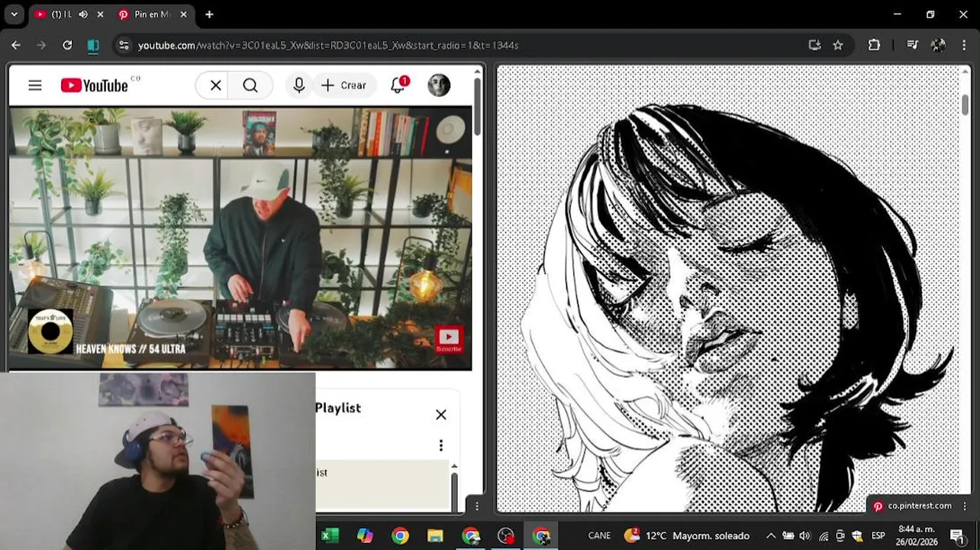Image resolution: width=980 pixels, height=550 pixels.
Task: Open the Windows notification center icon
Action: 957,535
